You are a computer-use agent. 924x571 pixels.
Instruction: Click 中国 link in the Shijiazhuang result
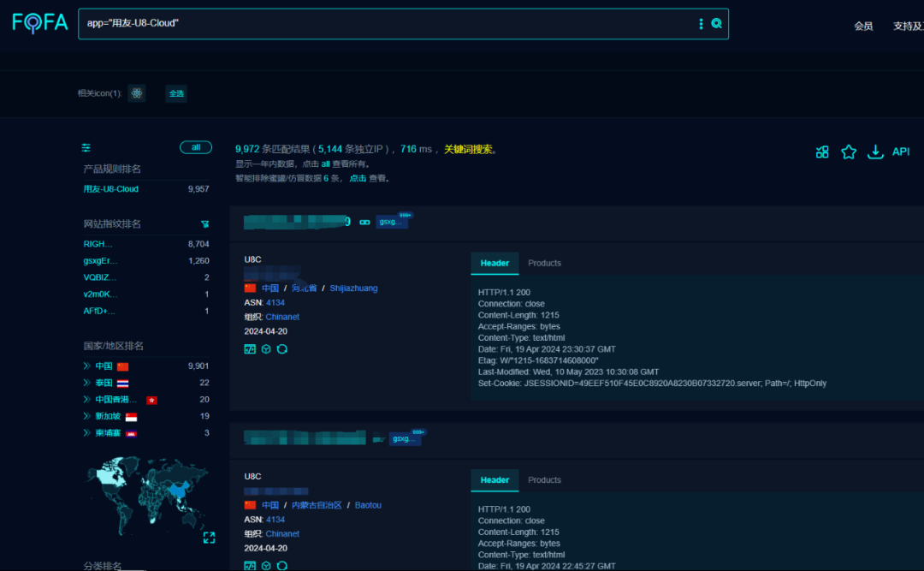tap(269, 288)
